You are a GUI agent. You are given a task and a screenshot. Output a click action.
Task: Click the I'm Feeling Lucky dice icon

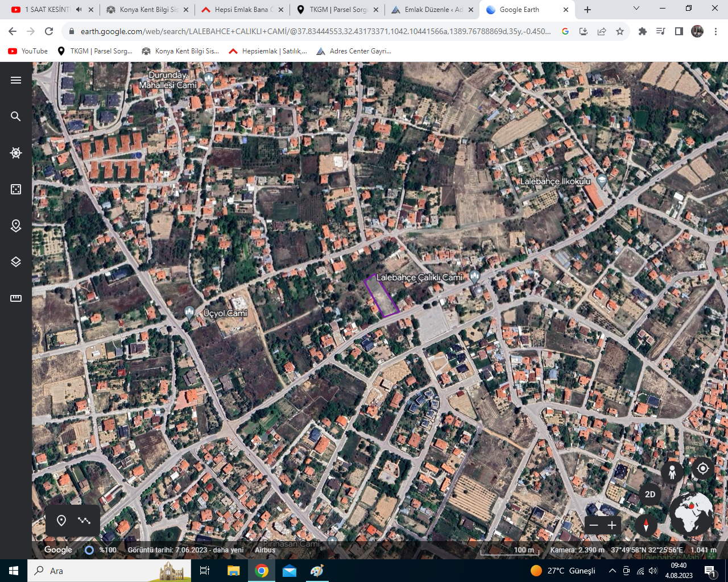[x=16, y=189]
